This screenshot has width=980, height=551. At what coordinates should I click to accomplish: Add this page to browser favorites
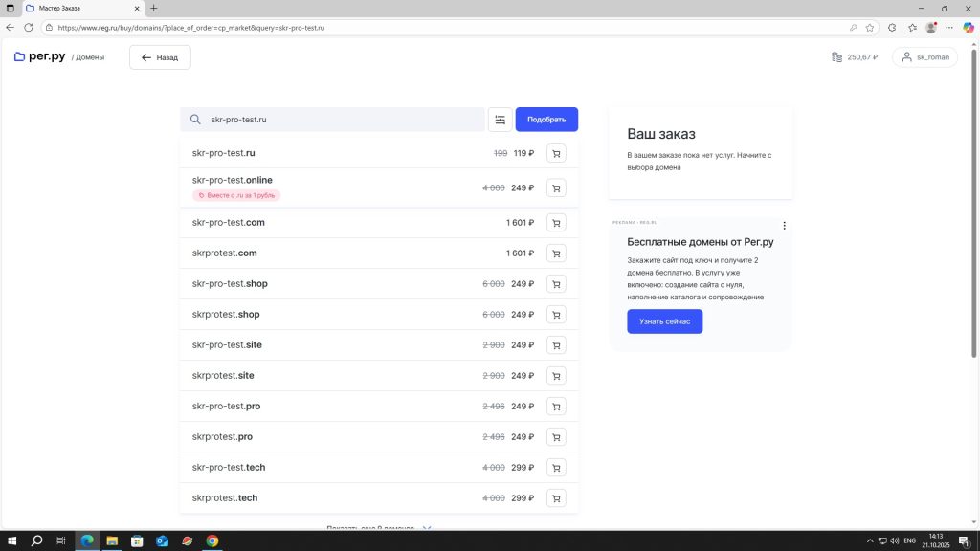pyautogui.click(x=870, y=28)
